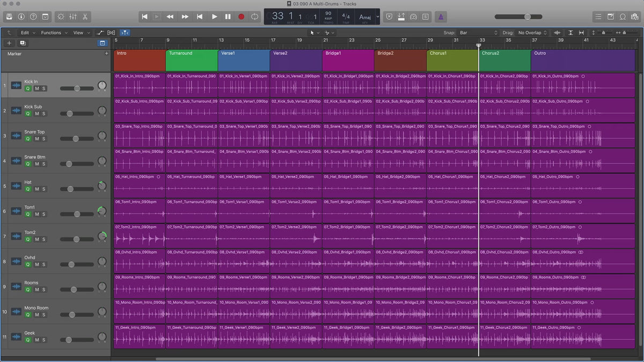Click the Smart Controls dial icon
This screenshot has height=362, width=644.
click(x=60, y=17)
